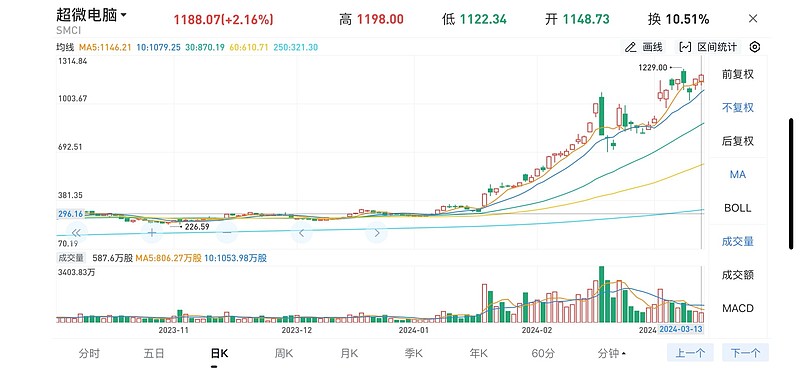Screen dimensions: 800x368
Task: Select 不复权 adjustment mode
Action: (737, 107)
